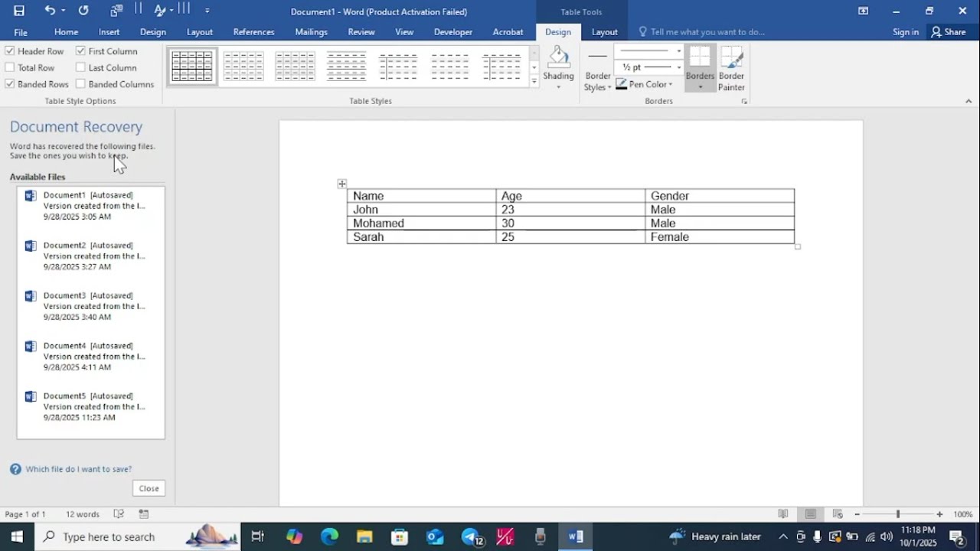Screen dimensions: 980x551
Task: Click the Save icon in quick access toolbar
Action: (x=19, y=11)
